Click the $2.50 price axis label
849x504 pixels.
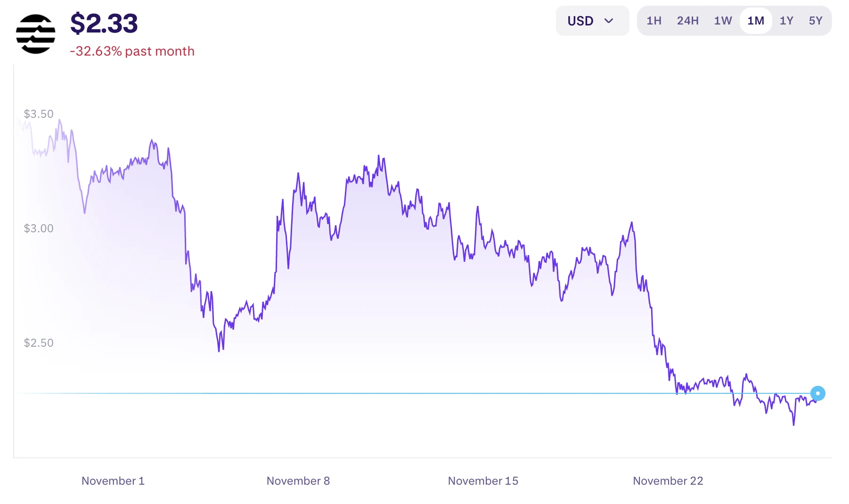[39, 343]
